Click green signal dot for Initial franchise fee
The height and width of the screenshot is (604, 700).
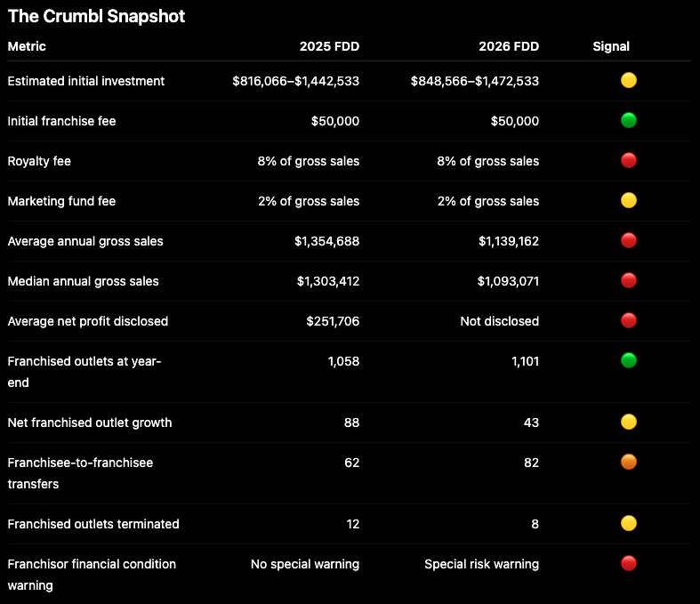point(629,120)
